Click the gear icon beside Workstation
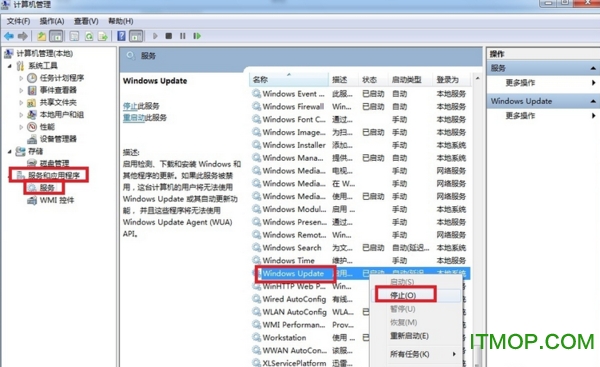 coord(256,338)
